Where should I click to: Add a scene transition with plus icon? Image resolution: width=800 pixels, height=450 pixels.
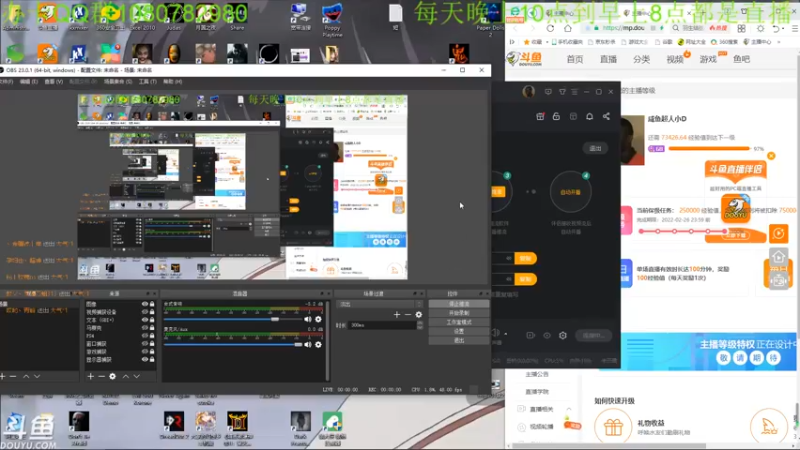397,315
